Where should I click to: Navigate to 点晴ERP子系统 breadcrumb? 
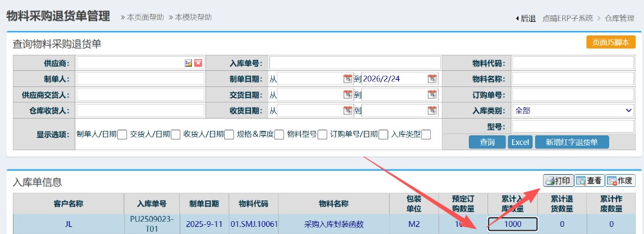click(x=568, y=18)
